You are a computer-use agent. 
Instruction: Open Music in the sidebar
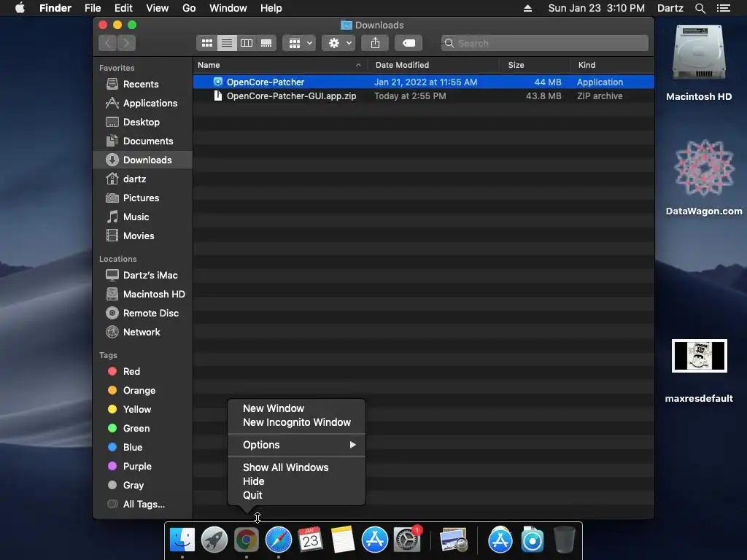tap(136, 217)
